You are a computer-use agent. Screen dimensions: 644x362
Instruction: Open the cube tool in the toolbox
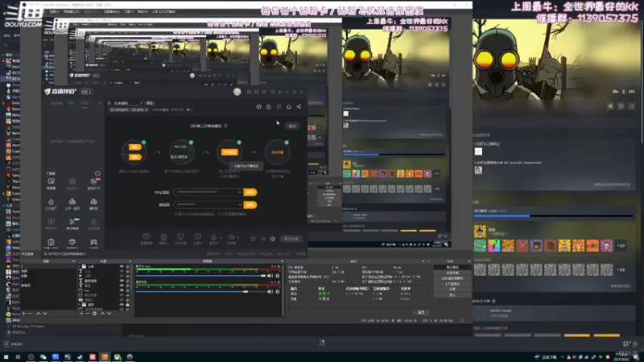point(72,242)
